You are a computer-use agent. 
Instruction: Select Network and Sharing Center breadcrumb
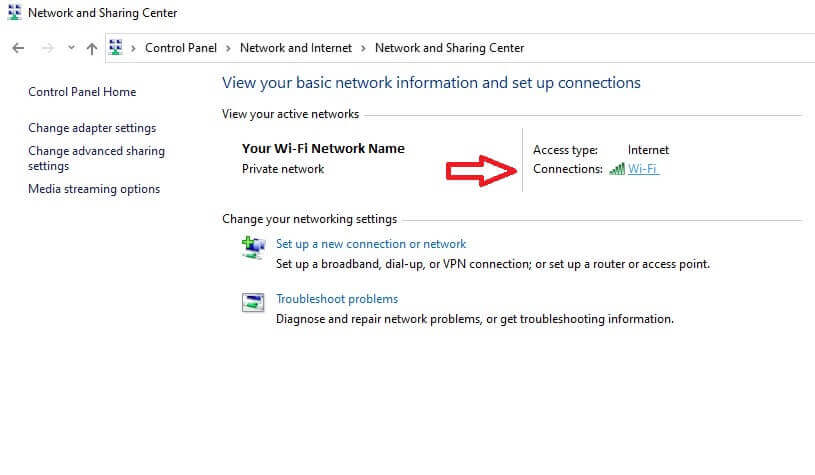click(450, 48)
